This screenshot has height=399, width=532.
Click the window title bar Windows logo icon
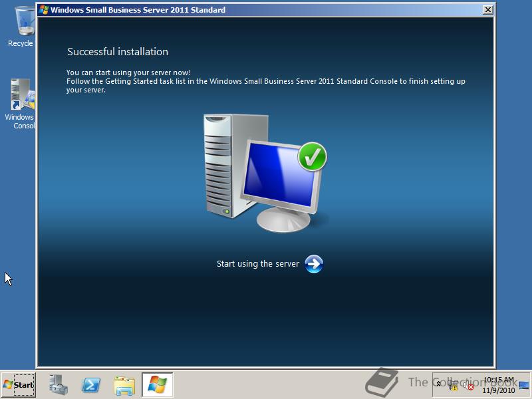(x=43, y=10)
